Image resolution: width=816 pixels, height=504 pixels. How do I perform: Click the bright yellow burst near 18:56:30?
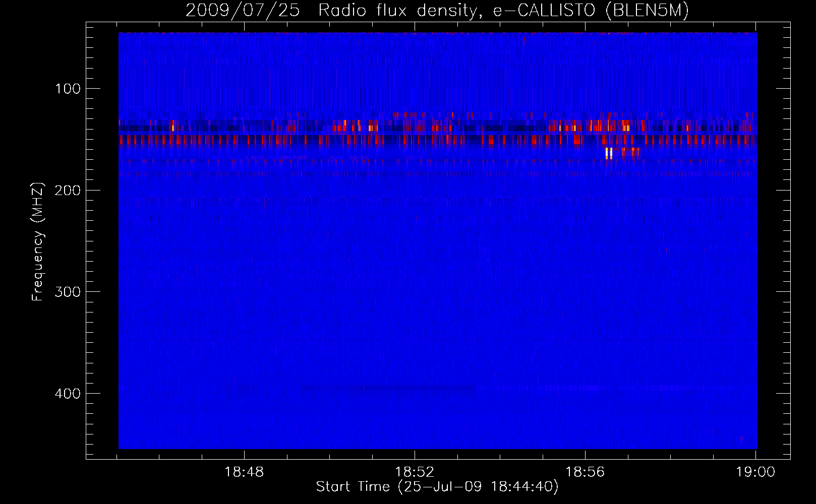point(609,153)
